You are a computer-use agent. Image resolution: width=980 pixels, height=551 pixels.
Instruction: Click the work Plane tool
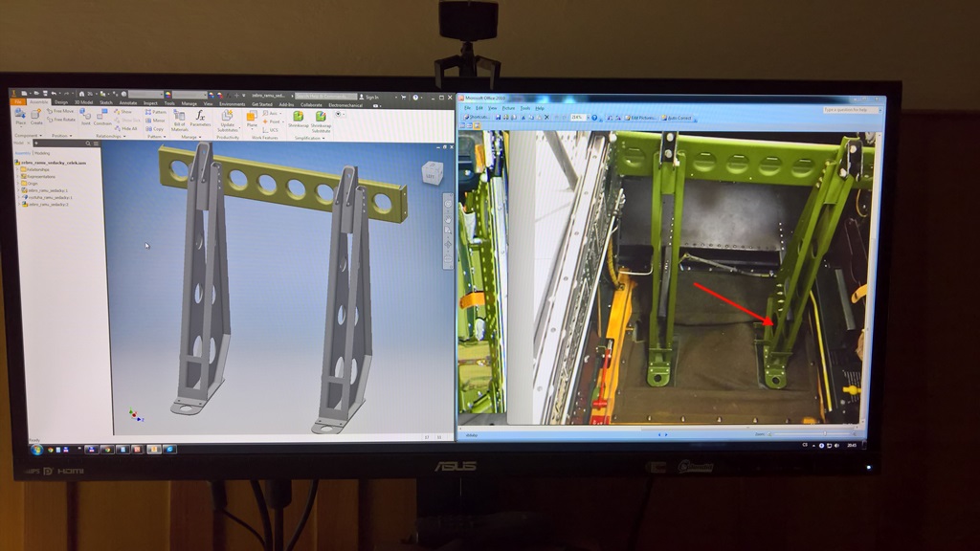point(252,120)
